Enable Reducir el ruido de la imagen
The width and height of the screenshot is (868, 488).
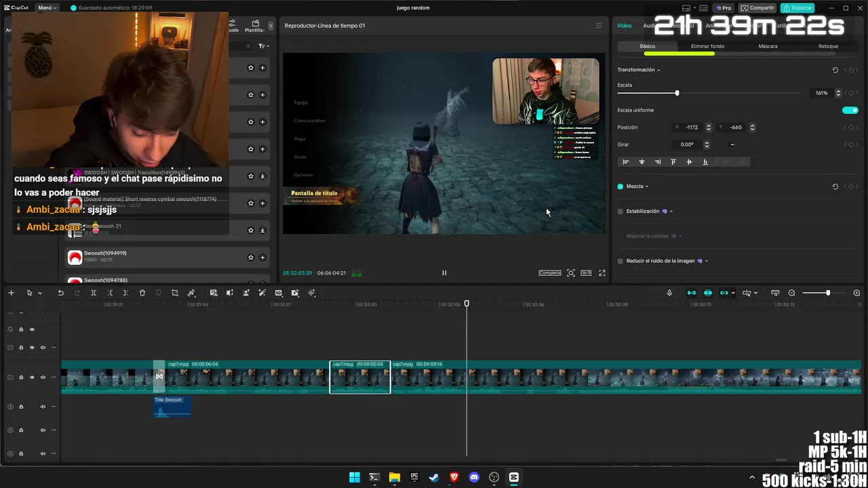pyautogui.click(x=620, y=261)
